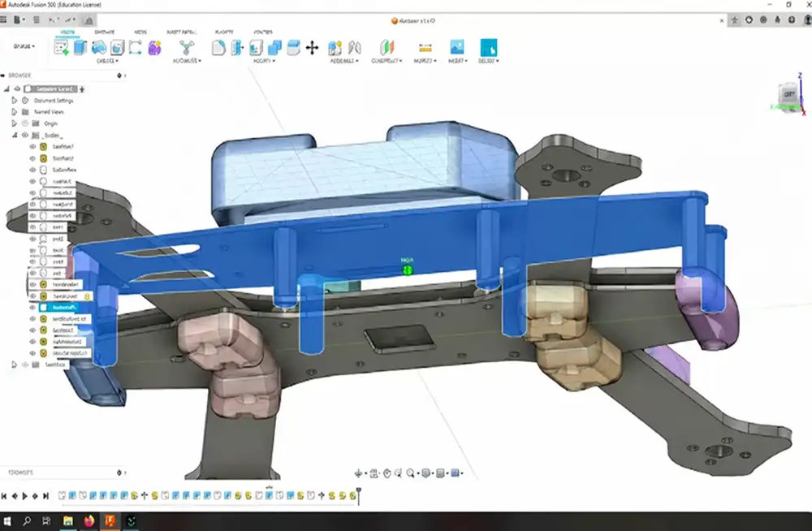Step timeline one feature back

click(x=15, y=496)
